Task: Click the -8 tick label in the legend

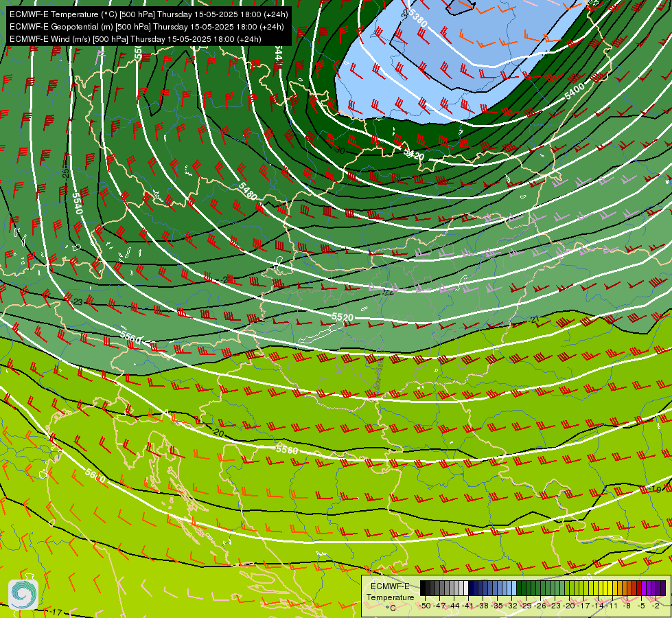Action: click(627, 606)
